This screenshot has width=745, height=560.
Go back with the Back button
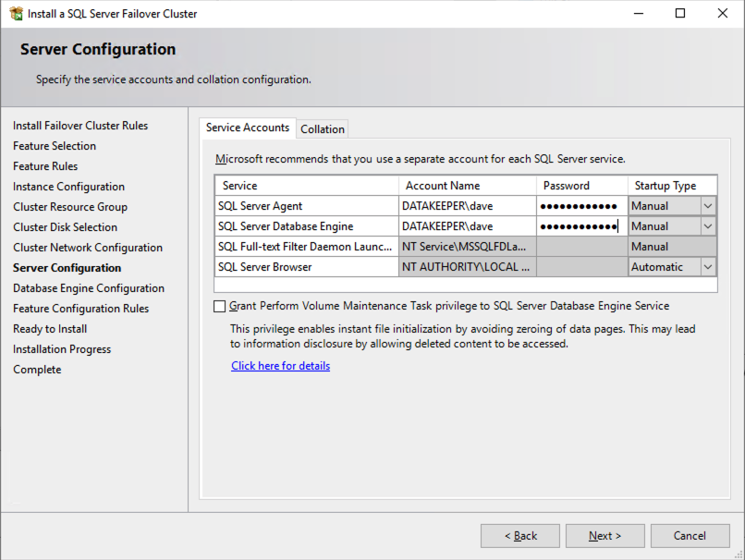pyautogui.click(x=520, y=536)
